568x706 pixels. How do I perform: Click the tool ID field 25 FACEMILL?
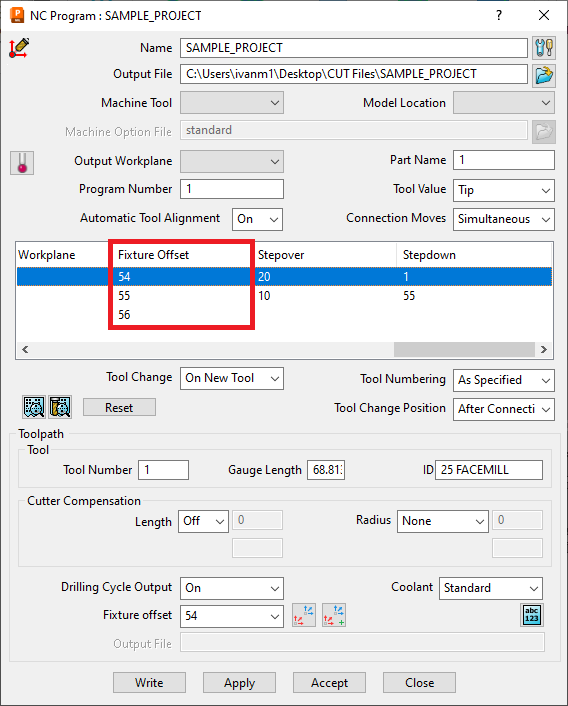489,470
